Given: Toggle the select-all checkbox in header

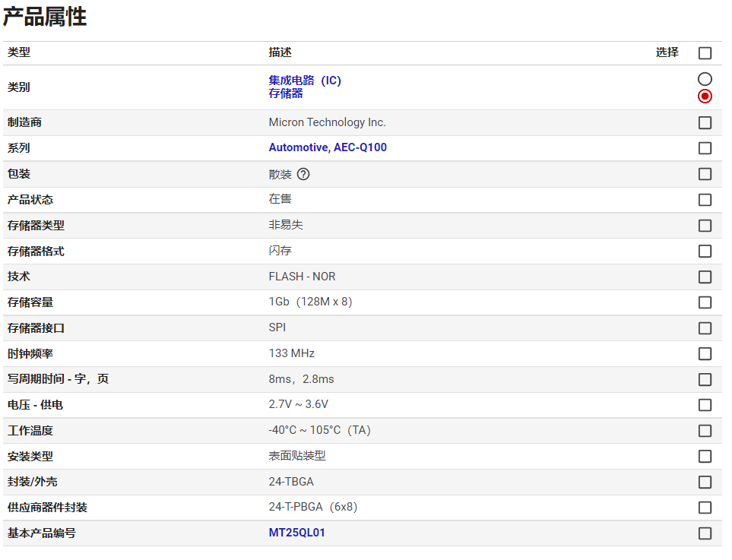Looking at the screenshot, I should tap(705, 53).
